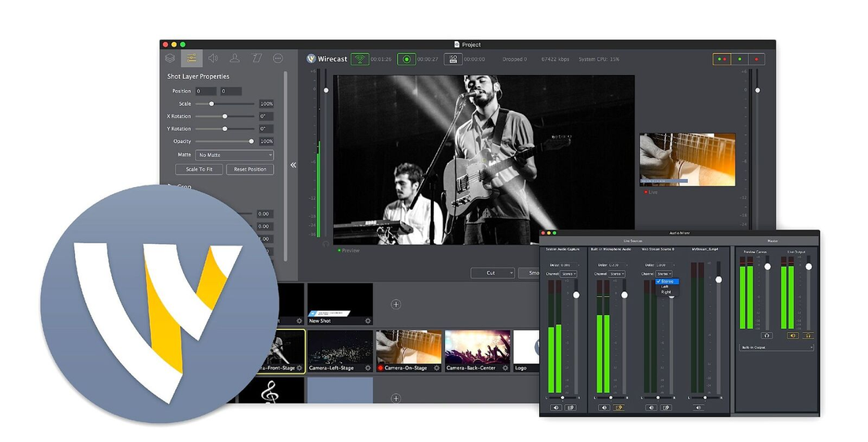The image size is (868, 442).
Task: Click the Scale To Fit button
Action: coord(200,170)
